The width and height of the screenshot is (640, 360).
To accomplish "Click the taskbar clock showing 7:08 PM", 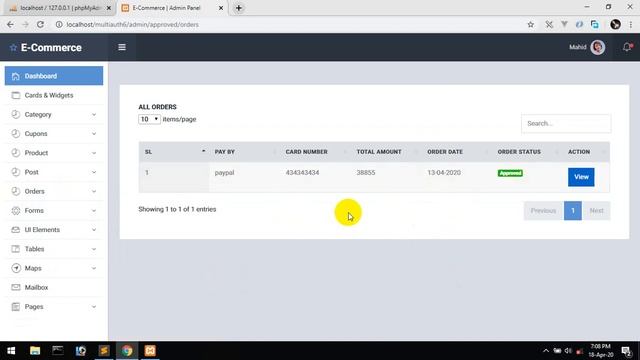I will [600, 351].
